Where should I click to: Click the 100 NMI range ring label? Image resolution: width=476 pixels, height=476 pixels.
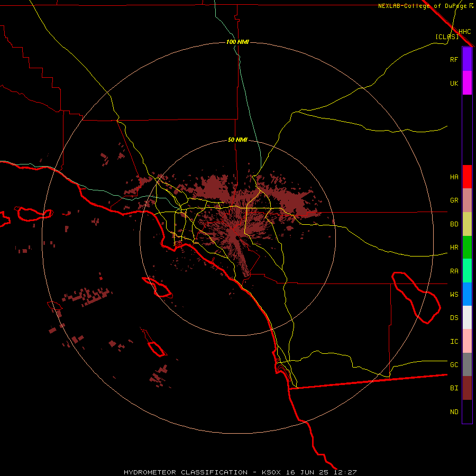(237, 42)
